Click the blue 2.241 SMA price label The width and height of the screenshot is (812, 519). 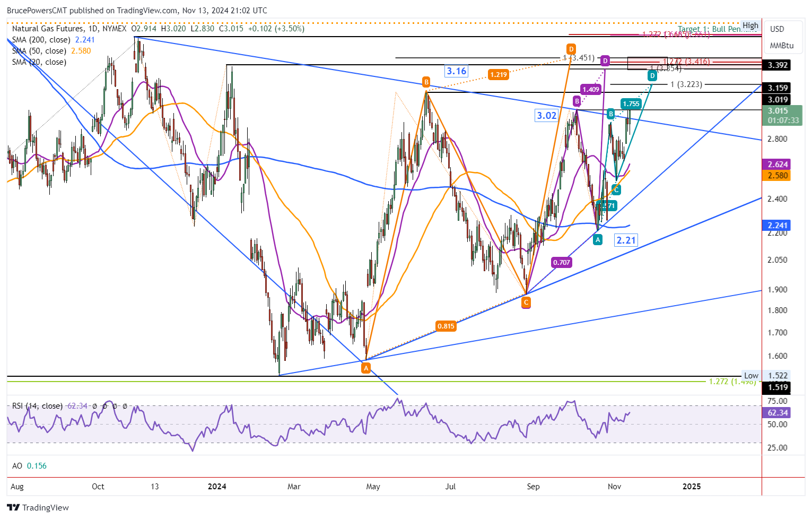[x=776, y=226]
